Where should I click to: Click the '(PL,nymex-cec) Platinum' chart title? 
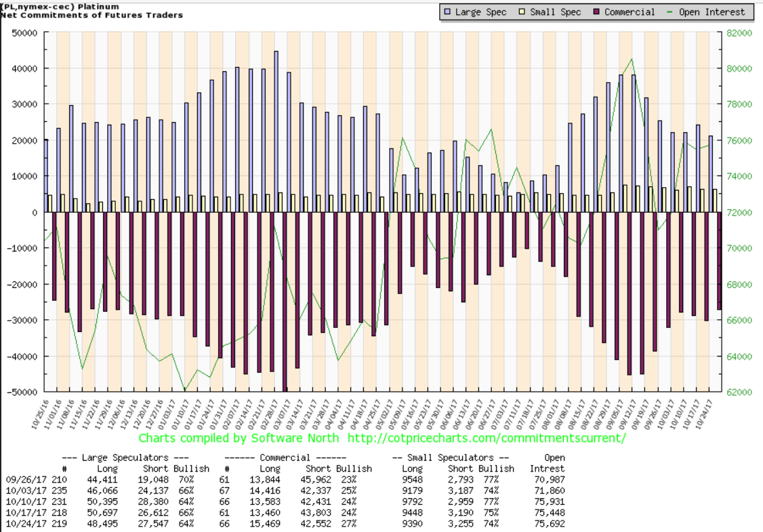[x=60, y=6]
